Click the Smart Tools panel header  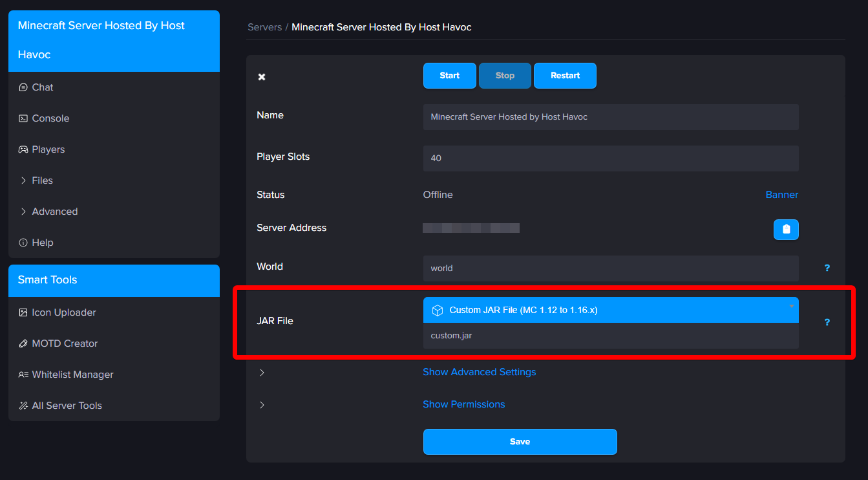point(114,281)
